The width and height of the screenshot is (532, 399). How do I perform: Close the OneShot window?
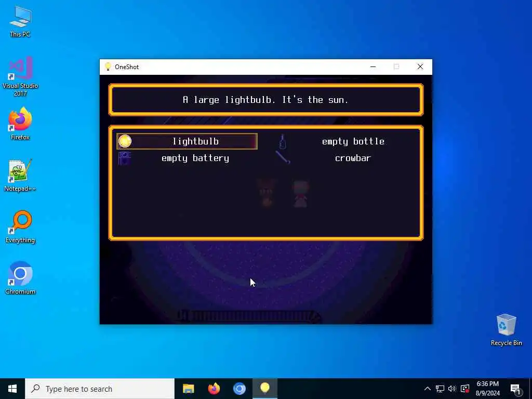tap(420, 67)
